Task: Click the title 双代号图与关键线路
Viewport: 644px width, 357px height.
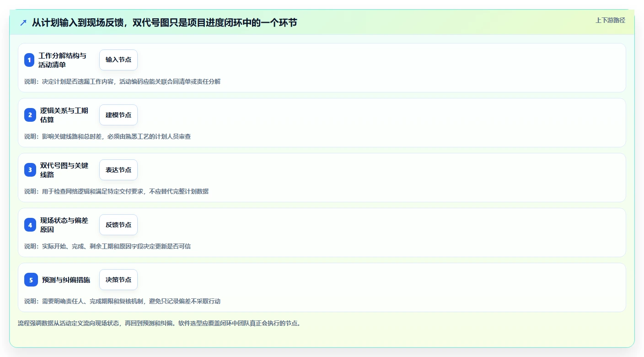Action: 64,170
